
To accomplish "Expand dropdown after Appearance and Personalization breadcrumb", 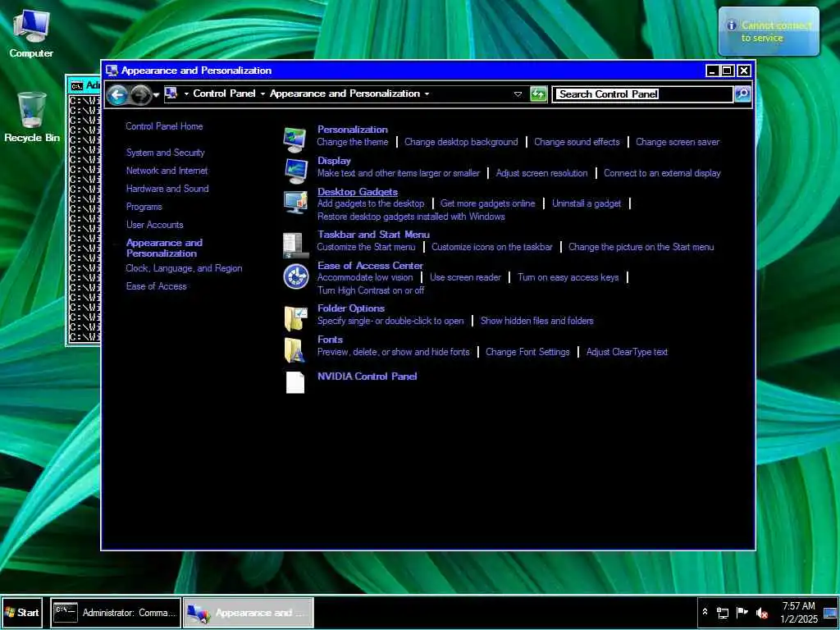I will tap(427, 94).
